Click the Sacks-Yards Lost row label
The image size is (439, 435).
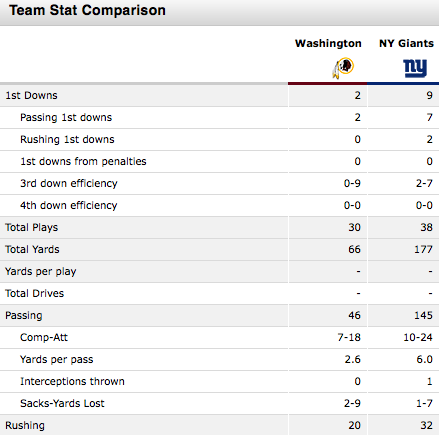(62, 403)
